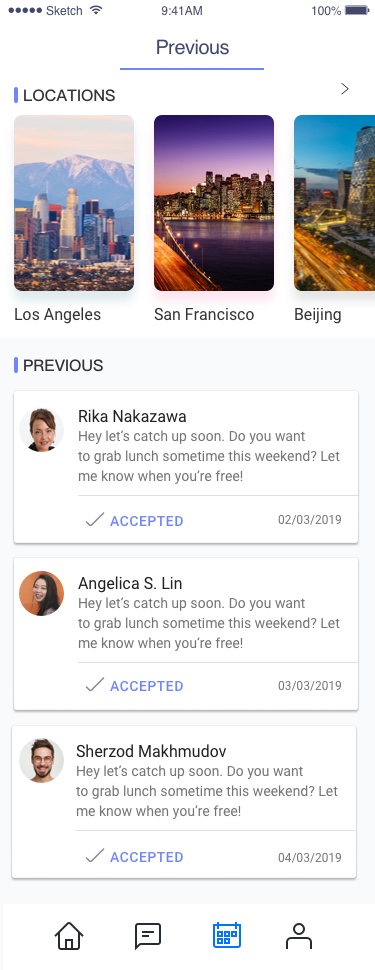Open Sherzod Makhmudov's message text

coord(207,791)
